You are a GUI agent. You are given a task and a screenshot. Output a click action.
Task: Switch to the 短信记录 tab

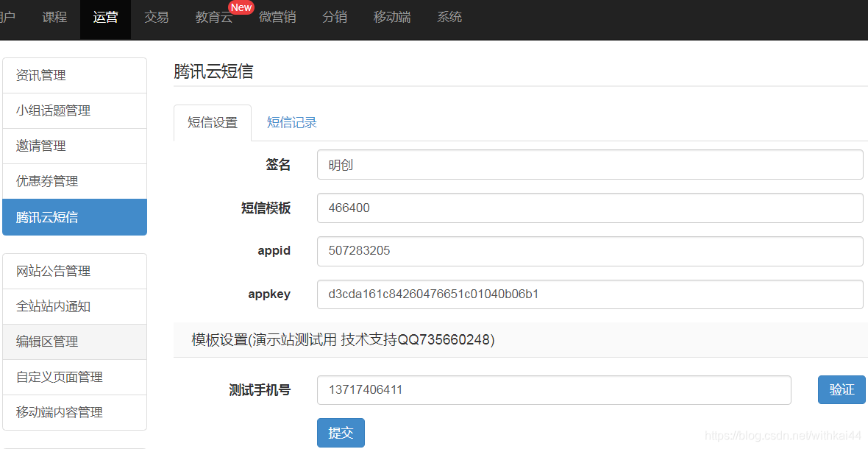click(292, 123)
